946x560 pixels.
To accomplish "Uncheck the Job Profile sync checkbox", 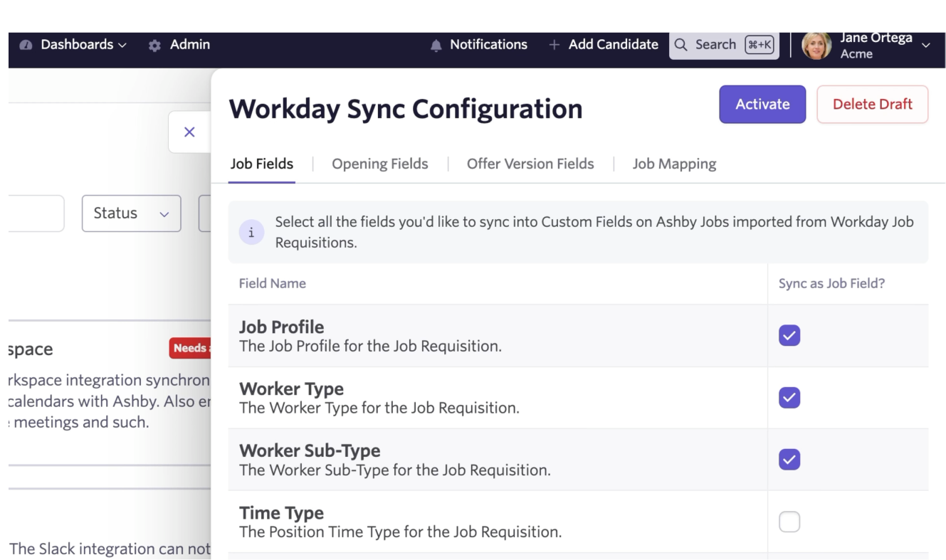I will 789,335.
